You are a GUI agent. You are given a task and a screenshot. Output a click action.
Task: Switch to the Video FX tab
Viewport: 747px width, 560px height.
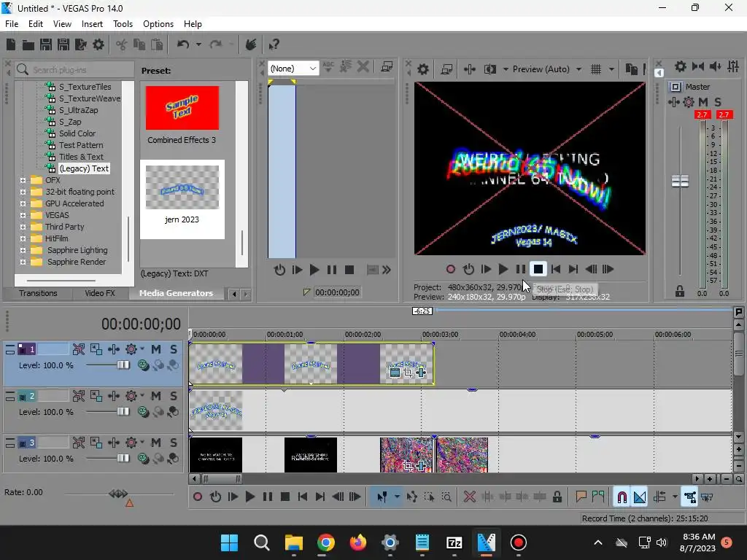pyautogui.click(x=100, y=293)
